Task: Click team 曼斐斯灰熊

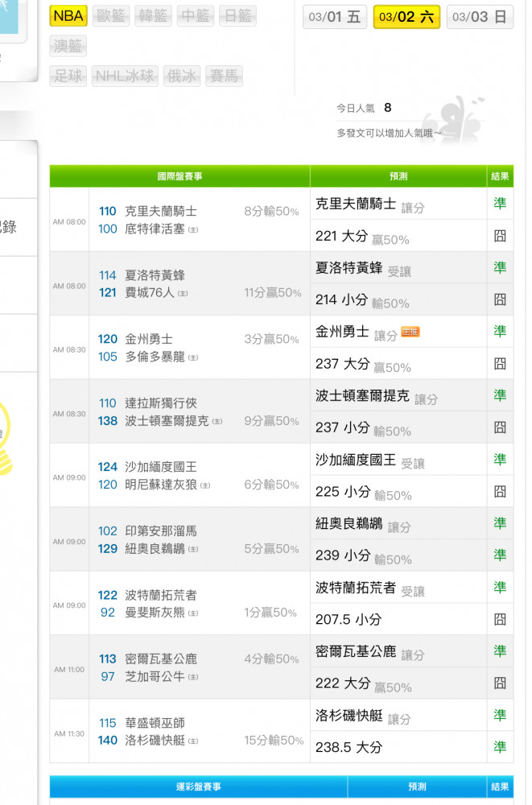Action: [155, 613]
